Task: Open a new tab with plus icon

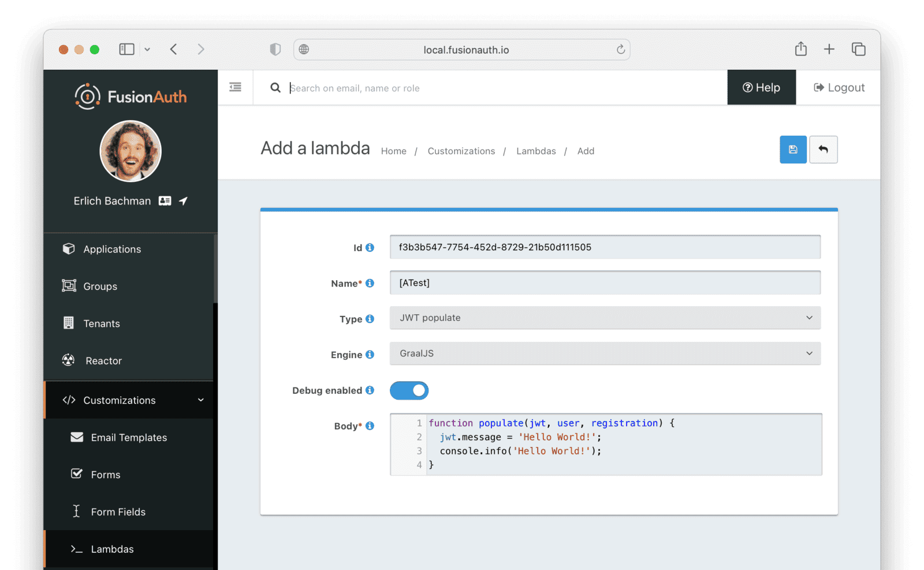Action: tap(829, 50)
